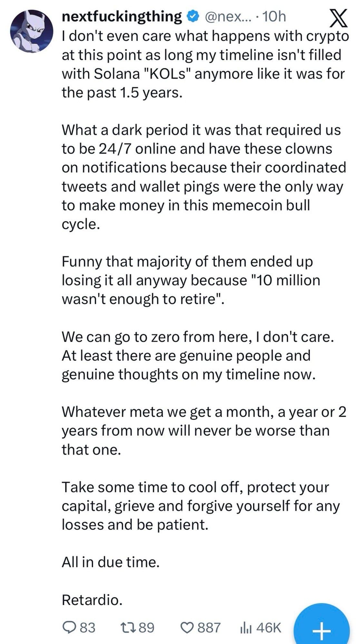
Task: Click the 46K views count
Action: tap(269, 627)
